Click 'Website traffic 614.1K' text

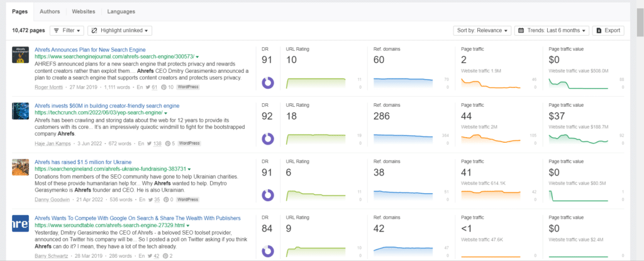482,183
